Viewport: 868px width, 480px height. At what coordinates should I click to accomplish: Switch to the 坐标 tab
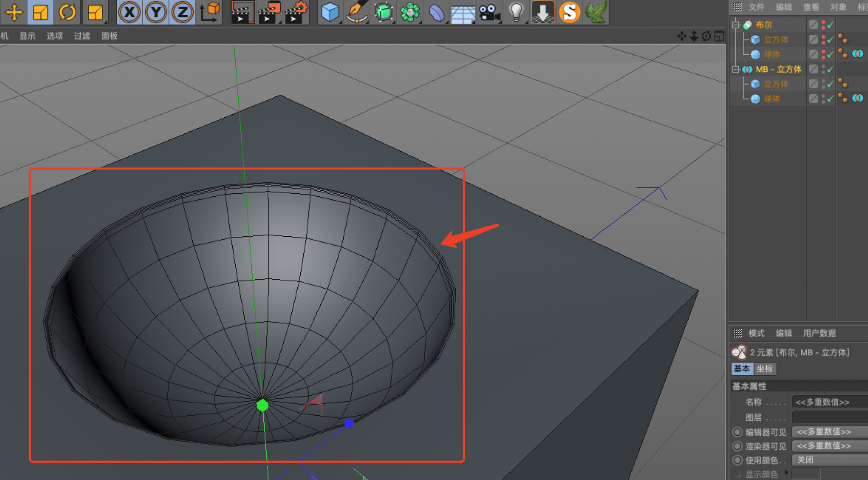(765, 369)
